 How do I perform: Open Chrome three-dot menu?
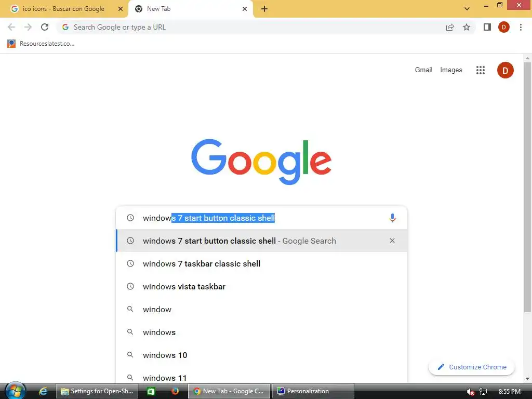521,27
